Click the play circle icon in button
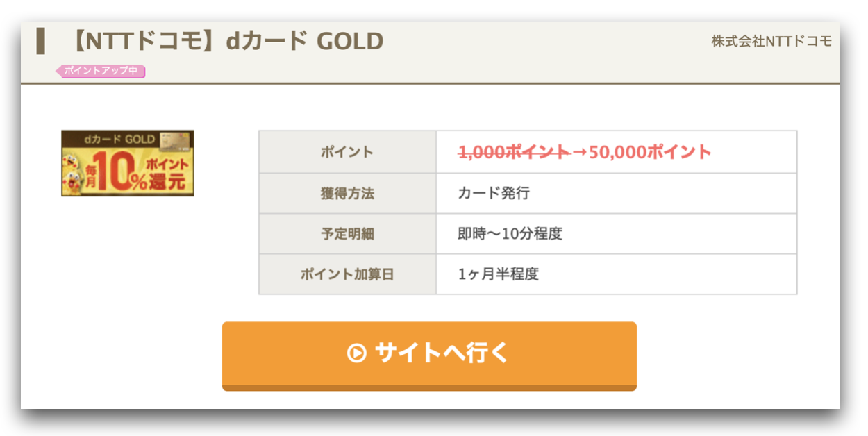868x436 pixels. coord(356,353)
